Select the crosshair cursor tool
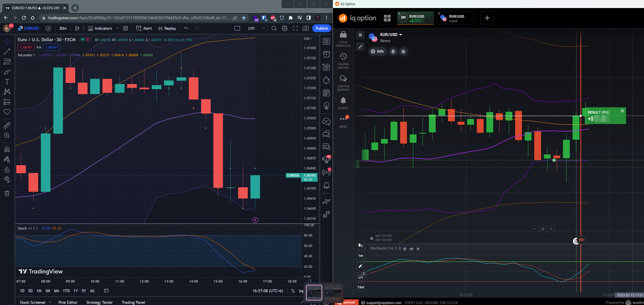This screenshot has height=305, width=644. [x=7, y=41]
